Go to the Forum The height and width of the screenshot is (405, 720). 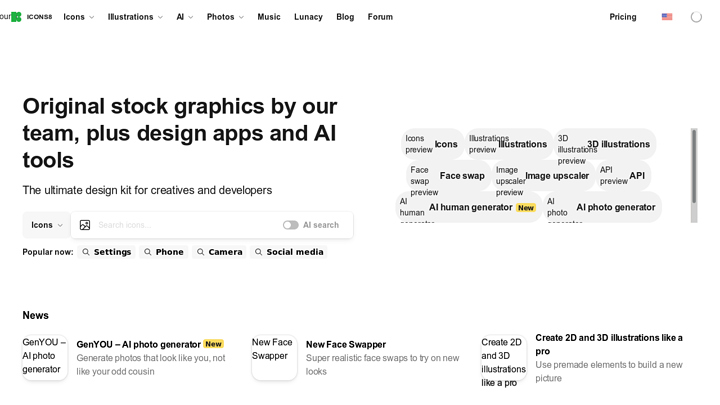click(380, 17)
